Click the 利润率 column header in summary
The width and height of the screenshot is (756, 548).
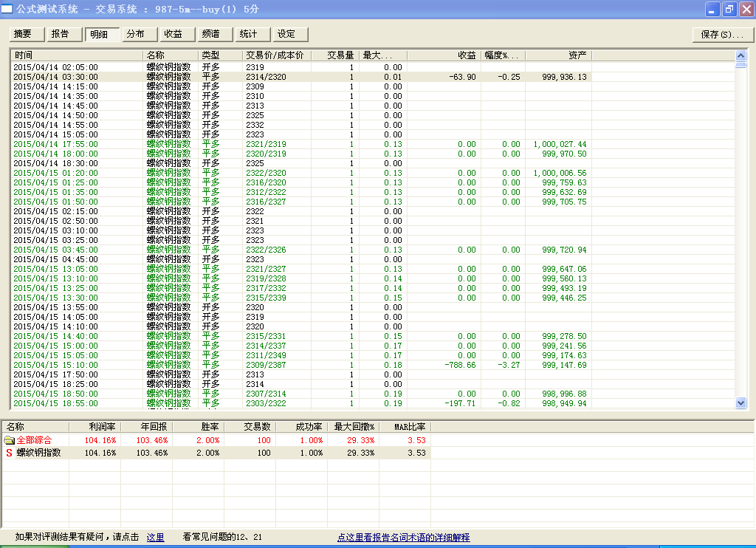click(x=95, y=426)
